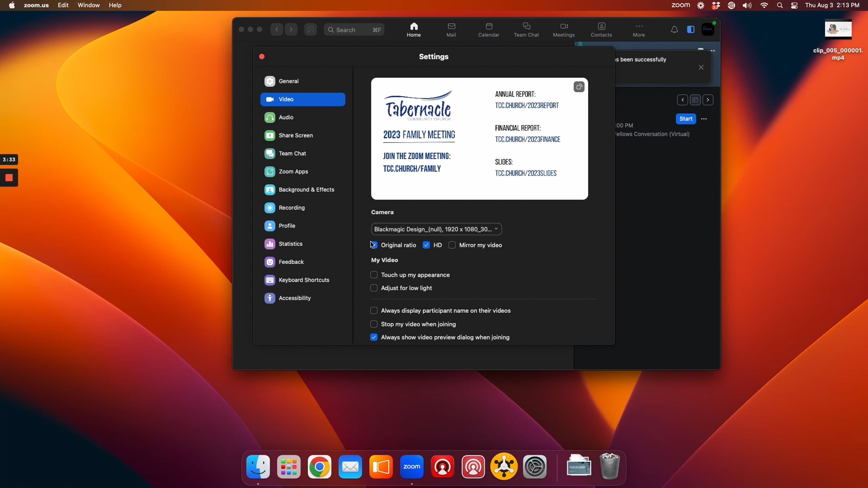868x488 pixels.
Task: Open the Window menu in menu bar
Action: pyautogui.click(x=88, y=5)
